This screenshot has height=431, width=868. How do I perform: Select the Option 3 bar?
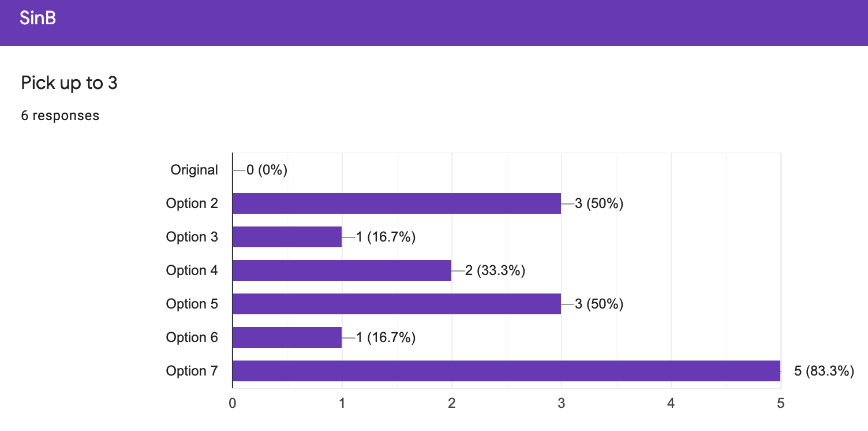(x=287, y=237)
